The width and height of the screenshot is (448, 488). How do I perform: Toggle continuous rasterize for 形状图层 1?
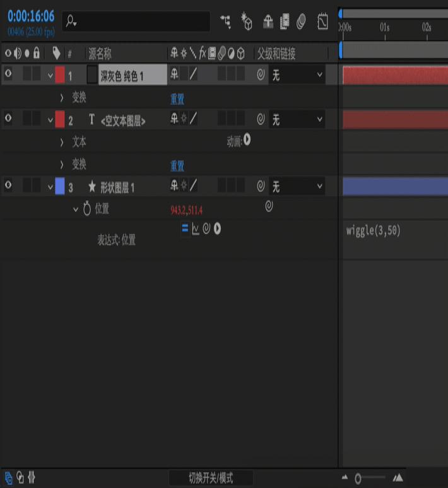pos(184,185)
